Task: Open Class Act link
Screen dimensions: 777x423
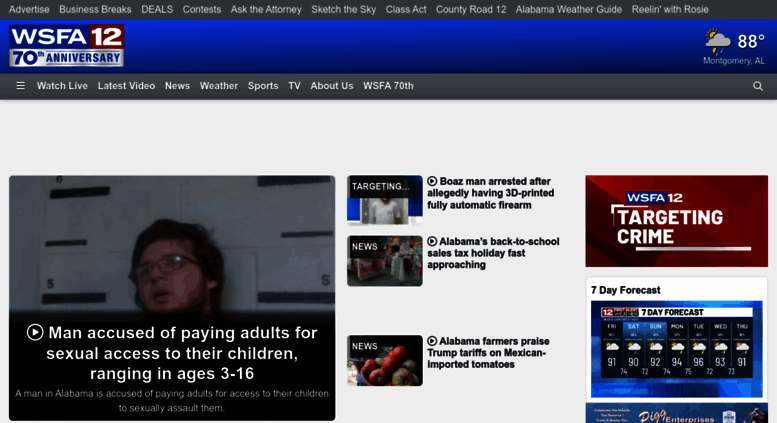Action: [406, 9]
